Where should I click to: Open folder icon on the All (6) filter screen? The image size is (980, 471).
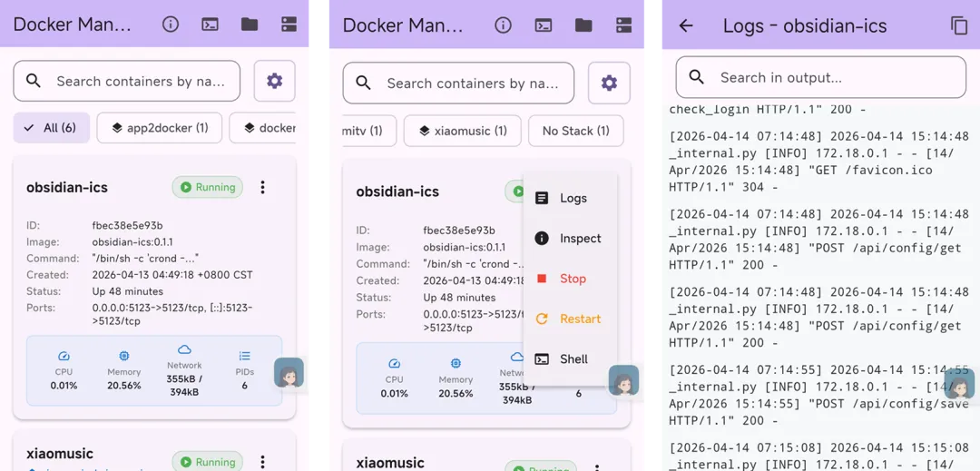point(250,25)
